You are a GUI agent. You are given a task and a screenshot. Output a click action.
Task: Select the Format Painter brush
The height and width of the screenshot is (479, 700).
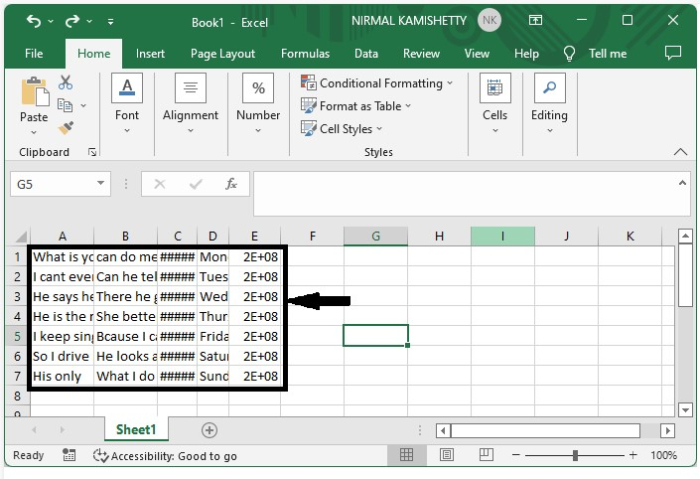click(x=66, y=128)
